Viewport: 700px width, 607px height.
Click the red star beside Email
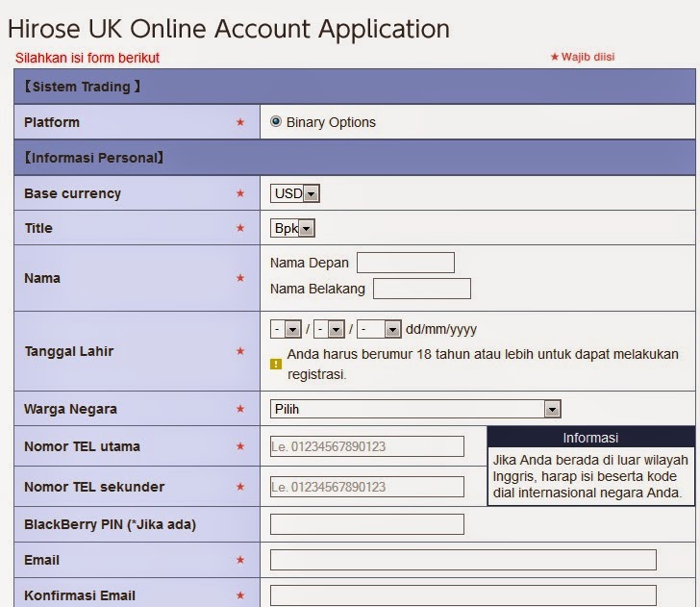tap(240, 560)
